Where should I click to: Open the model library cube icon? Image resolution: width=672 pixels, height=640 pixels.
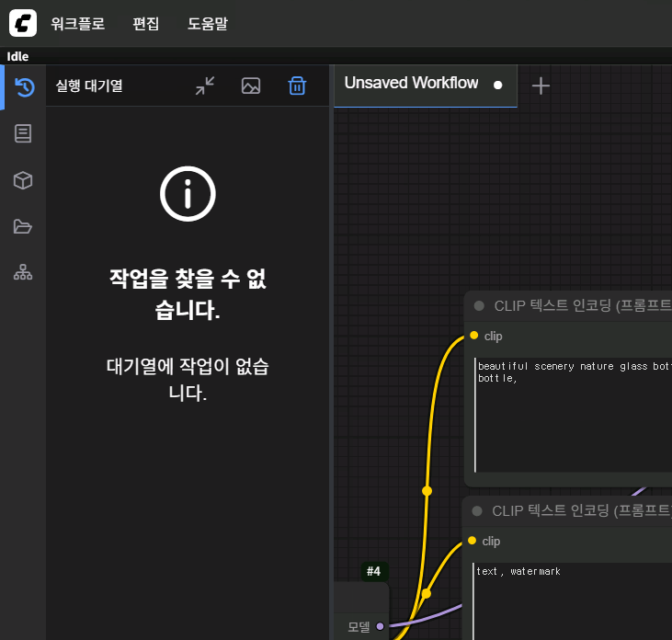click(x=24, y=180)
